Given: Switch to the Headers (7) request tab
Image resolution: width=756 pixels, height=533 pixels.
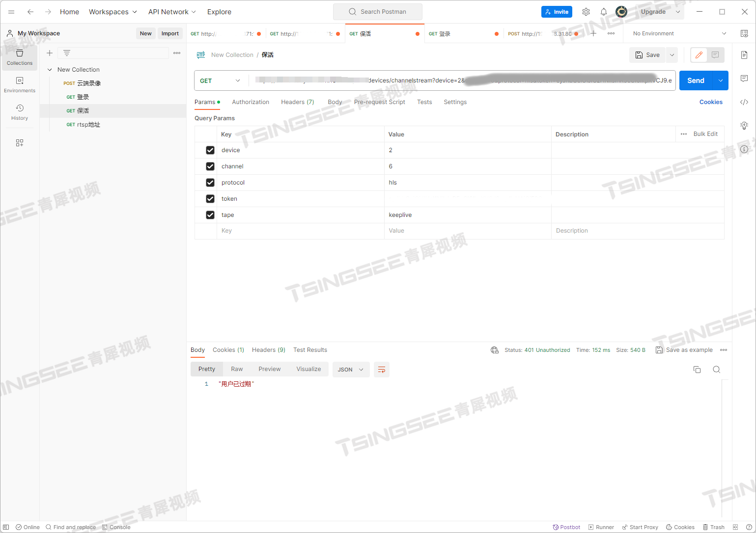Looking at the screenshot, I should [x=298, y=102].
